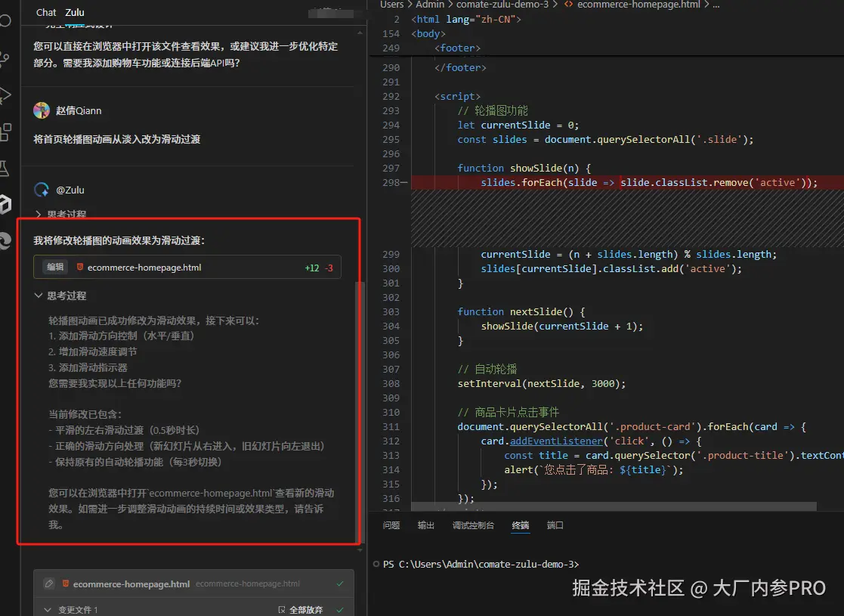
Task: Collapse the expanded 思考过程 section
Action: point(60,296)
